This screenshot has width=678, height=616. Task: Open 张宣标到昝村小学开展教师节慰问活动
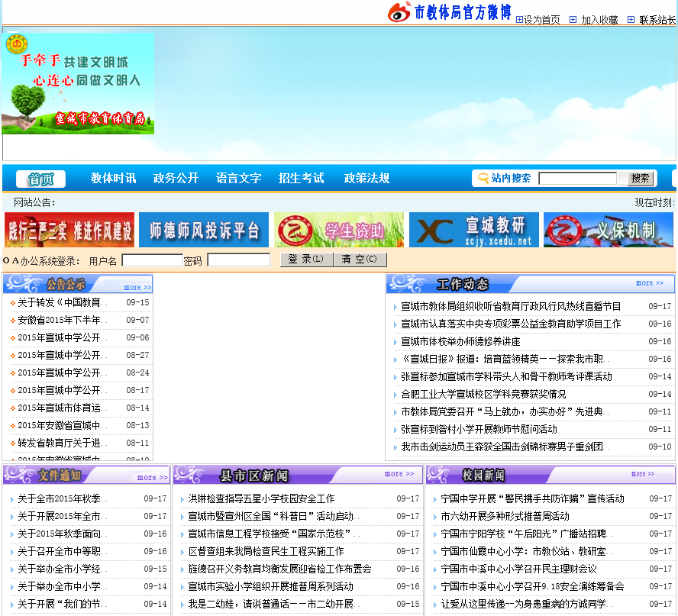tap(479, 429)
